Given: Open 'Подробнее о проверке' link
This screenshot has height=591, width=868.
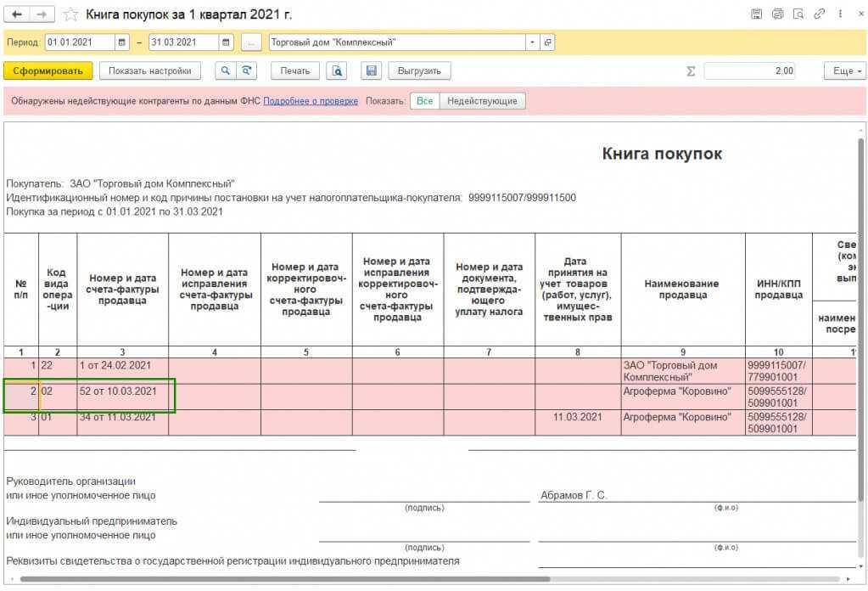Looking at the screenshot, I should [x=311, y=101].
